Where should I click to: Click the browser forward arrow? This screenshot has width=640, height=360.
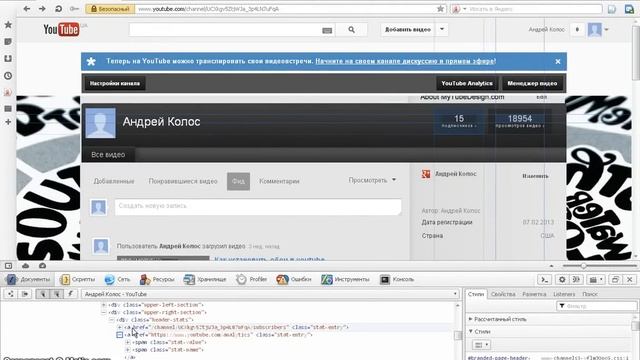coord(42,9)
